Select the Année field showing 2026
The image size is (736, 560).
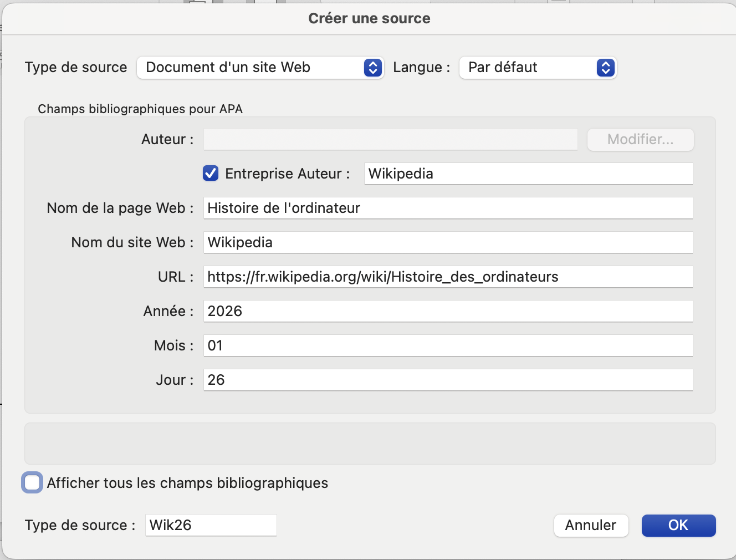pyautogui.click(x=448, y=311)
